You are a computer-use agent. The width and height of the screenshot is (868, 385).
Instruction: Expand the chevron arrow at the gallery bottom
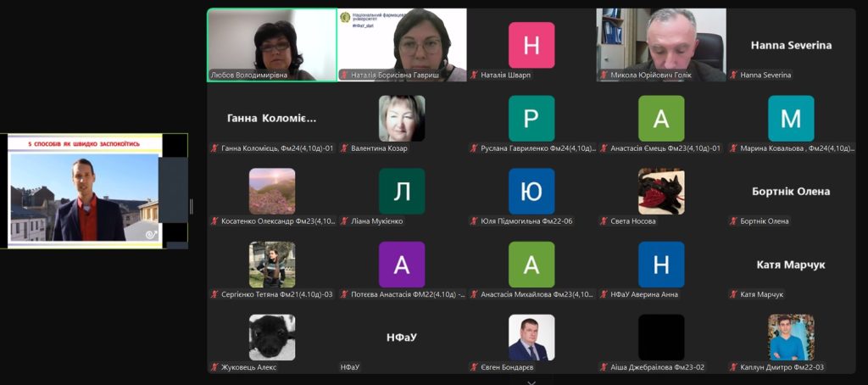[531, 382]
